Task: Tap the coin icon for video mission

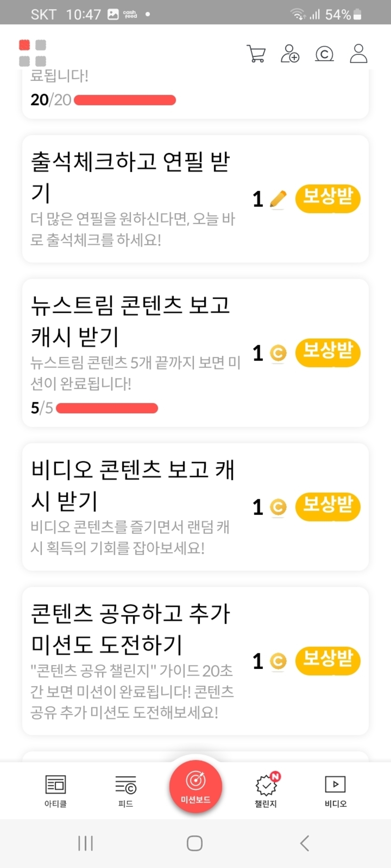Action: pos(278,507)
